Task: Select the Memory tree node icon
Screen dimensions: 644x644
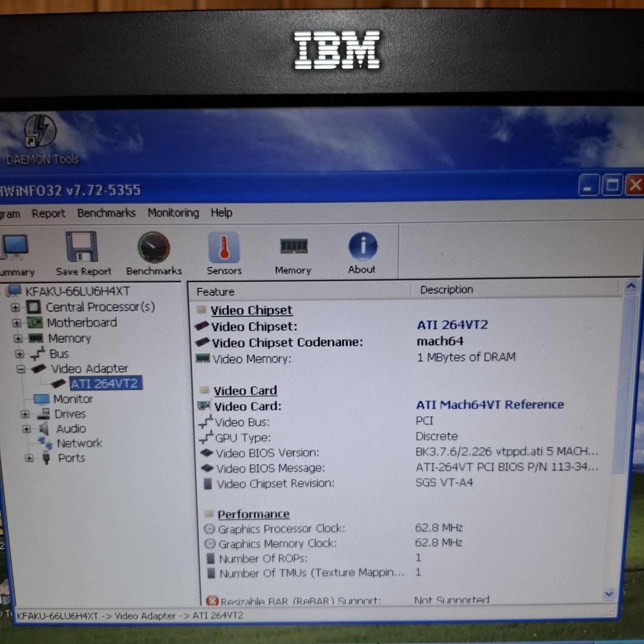Action: point(35,338)
